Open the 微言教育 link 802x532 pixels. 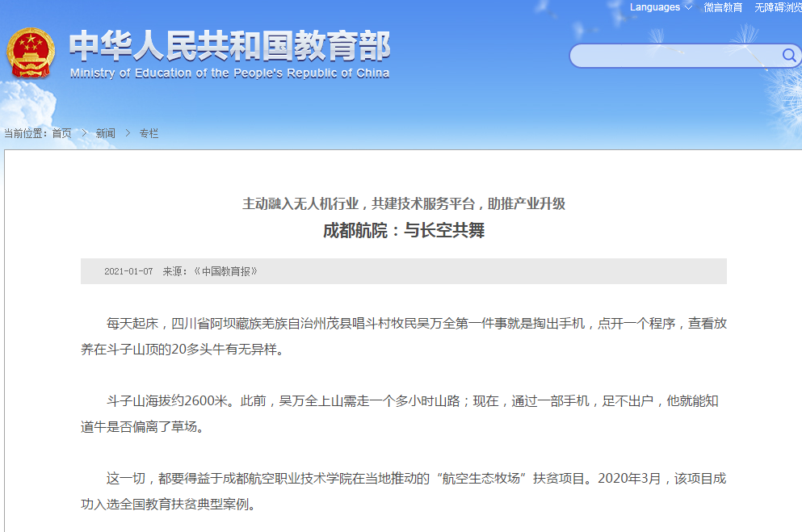point(723,7)
